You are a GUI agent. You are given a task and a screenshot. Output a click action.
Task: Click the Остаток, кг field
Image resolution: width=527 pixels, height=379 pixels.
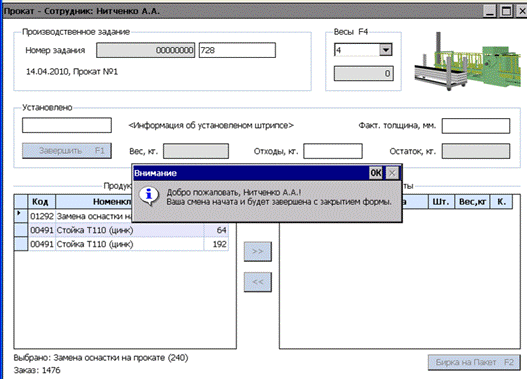pos(476,151)
